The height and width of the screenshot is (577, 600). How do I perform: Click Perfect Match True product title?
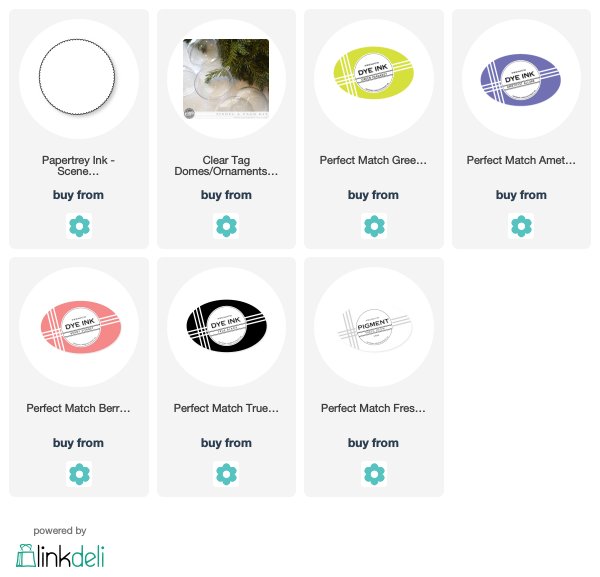point(226,408)
